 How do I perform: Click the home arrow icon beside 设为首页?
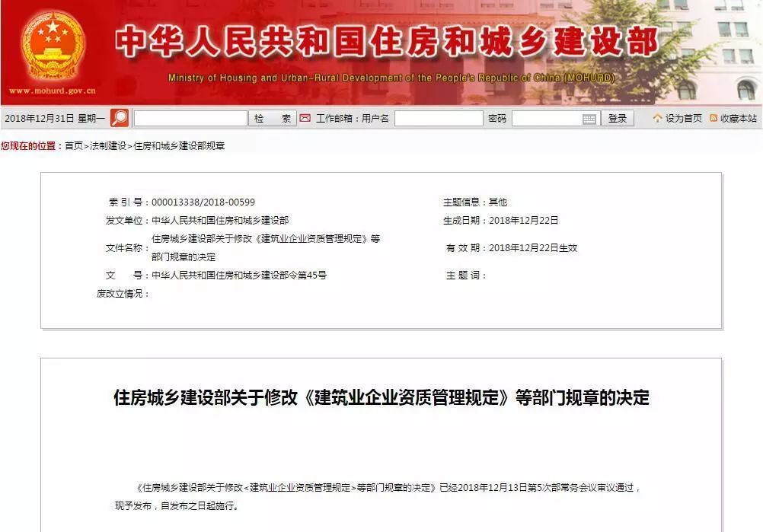point(657,118)
